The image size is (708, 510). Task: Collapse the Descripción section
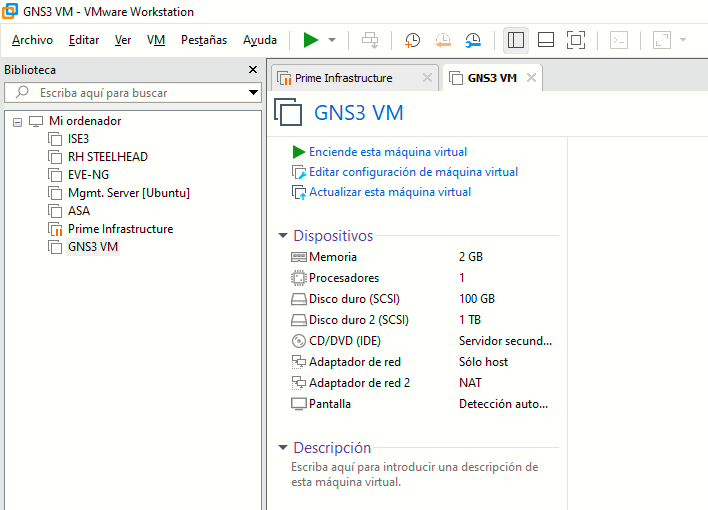[x=283, y=448]
